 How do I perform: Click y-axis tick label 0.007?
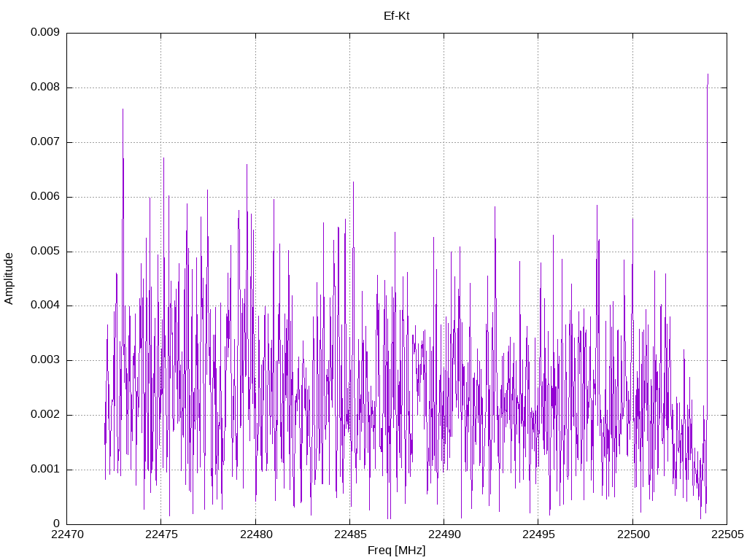coord(45,142)
